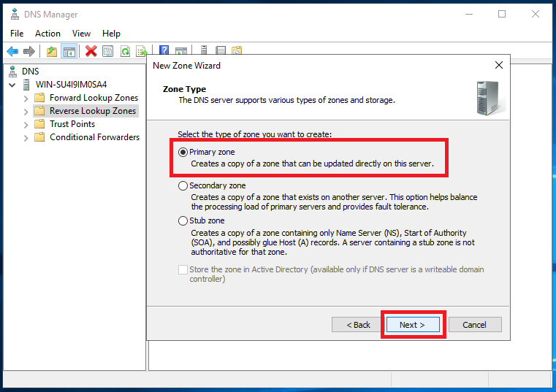
Task: Open the View menu
Action: [x=81, y=33]
